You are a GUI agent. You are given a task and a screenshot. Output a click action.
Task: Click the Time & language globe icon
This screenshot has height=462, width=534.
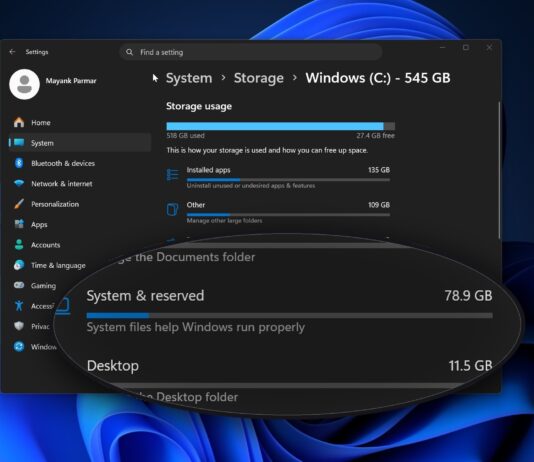click(x=19, y=265)
